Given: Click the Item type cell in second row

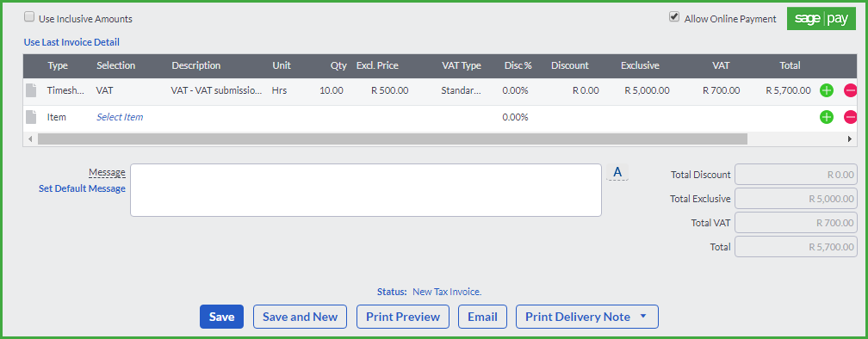Looking at the screenshot, I should pyautogui.click(x=57, y=117).
